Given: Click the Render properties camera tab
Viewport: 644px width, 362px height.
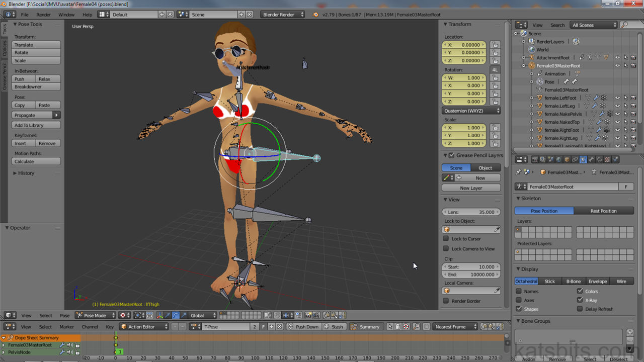Looking at the screenshot, I should tap(535, 160).
